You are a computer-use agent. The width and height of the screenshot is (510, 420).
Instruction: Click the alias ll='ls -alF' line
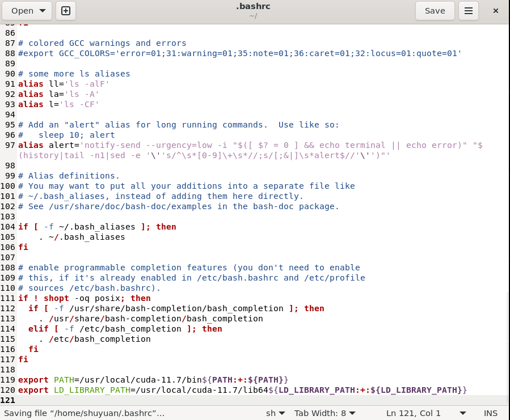click(64, 84)
